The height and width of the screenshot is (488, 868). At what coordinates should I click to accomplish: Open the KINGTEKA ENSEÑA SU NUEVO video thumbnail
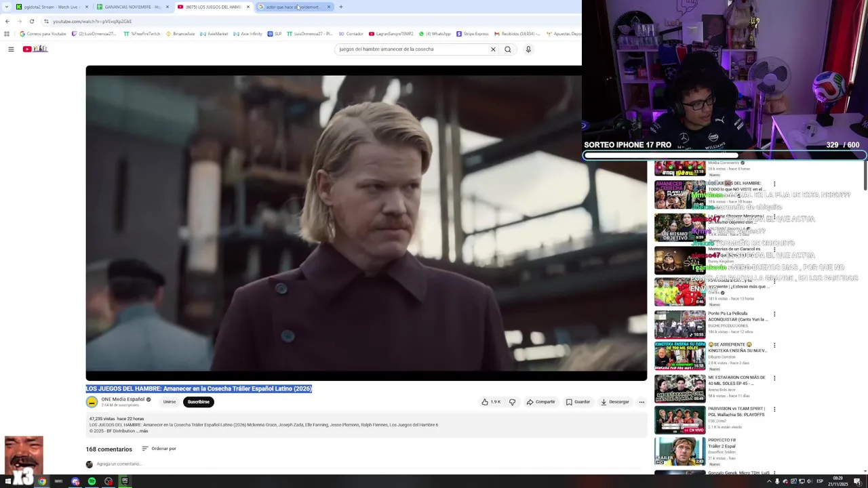click(679, 356)
